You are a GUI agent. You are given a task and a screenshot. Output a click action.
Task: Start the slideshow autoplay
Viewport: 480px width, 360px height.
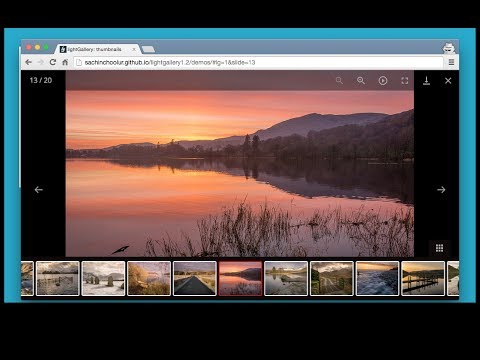point(383,81)
